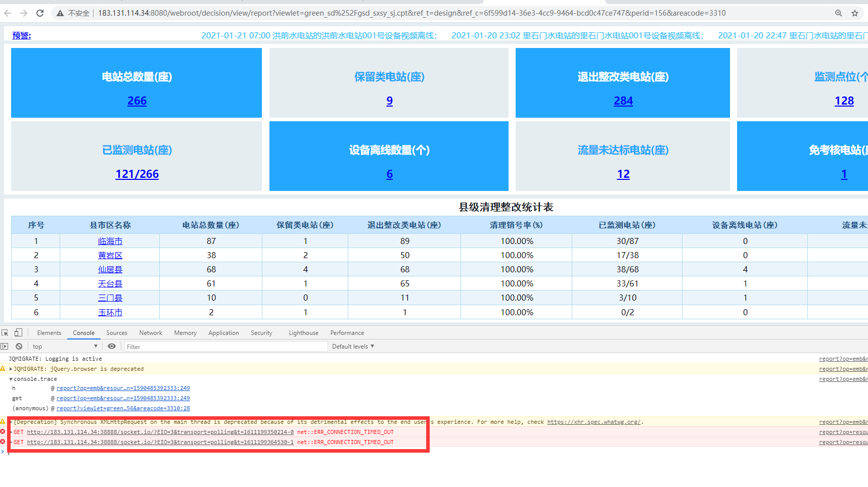Open the Performance tab

[347, 333]
